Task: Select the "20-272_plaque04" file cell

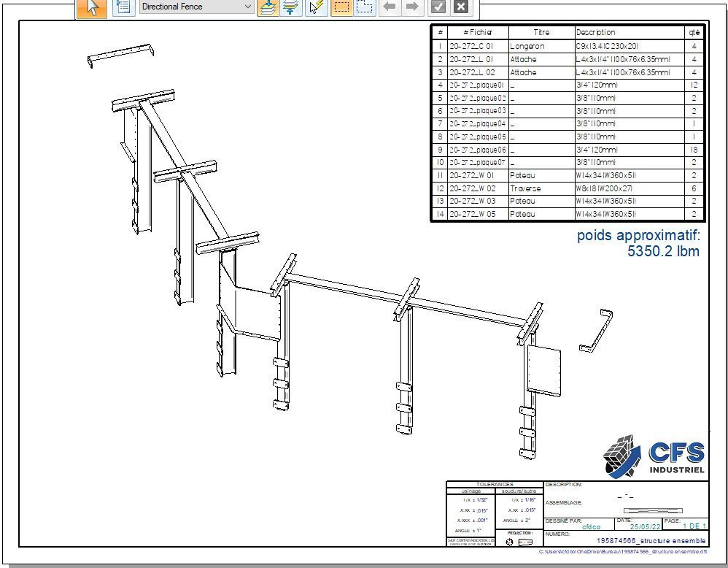Action: 478,123
